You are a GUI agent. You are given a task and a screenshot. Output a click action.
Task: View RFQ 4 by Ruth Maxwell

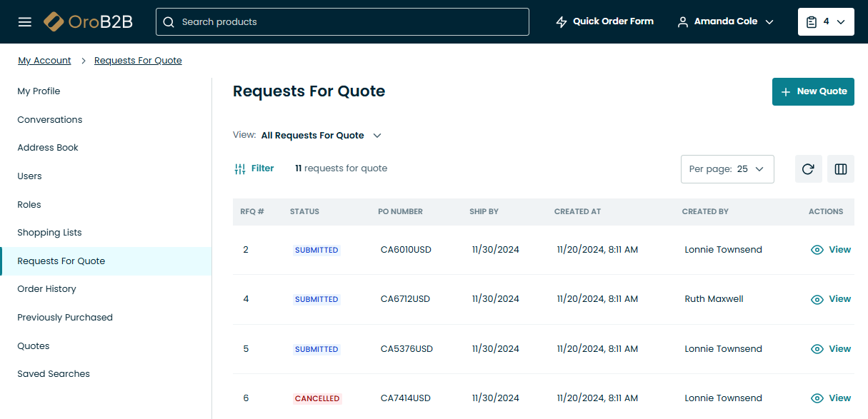point(831,299)
